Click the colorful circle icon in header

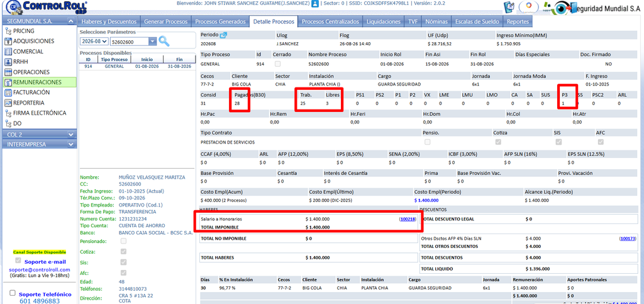point(528,7)
